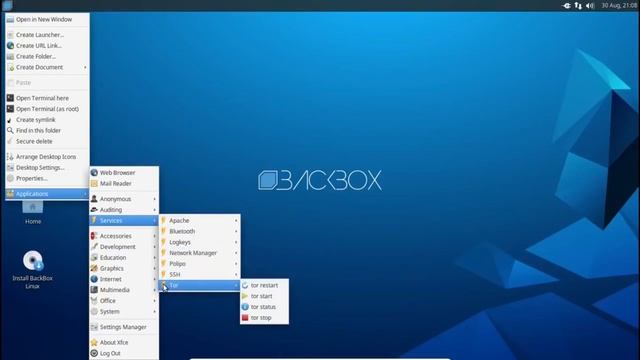Click the Bluetooth label
This screenshot has height=360, width=640.
[x=182, y=231]
